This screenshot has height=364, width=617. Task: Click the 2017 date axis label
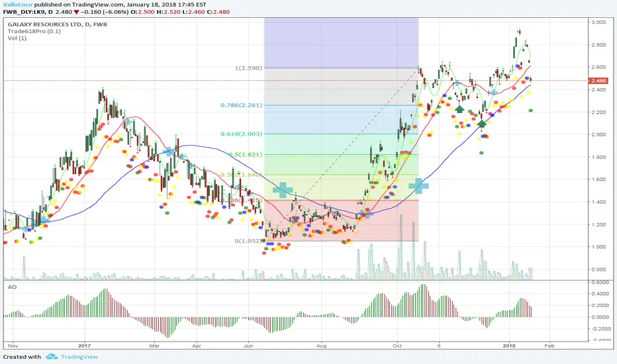click(85, 346)
